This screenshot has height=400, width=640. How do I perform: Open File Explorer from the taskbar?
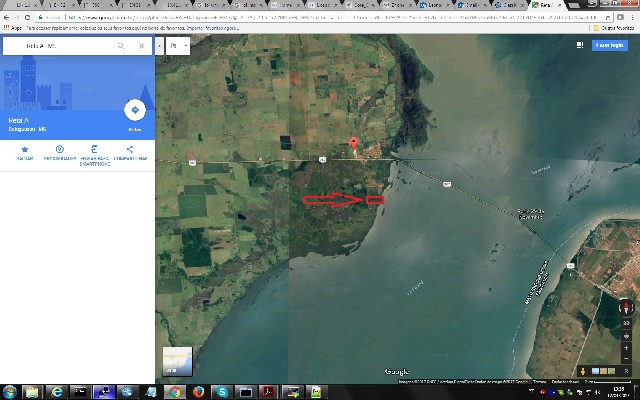coord(32,392)
